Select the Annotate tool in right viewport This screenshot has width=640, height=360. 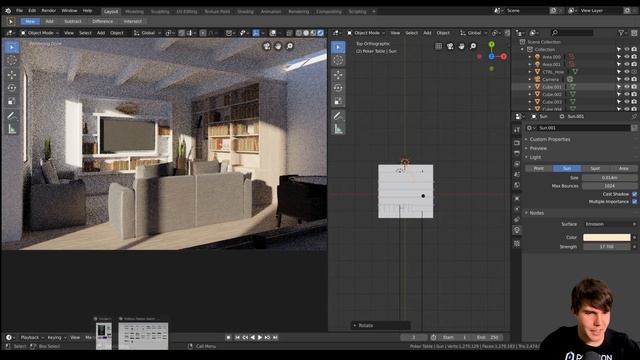(338, 116)
